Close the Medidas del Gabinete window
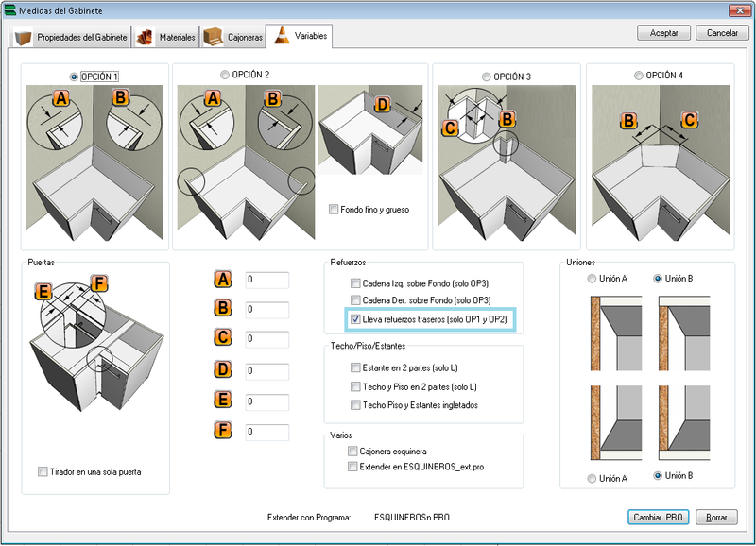This screenshot has width=756, height=546. pyautogui.click(x=740, y=10)
